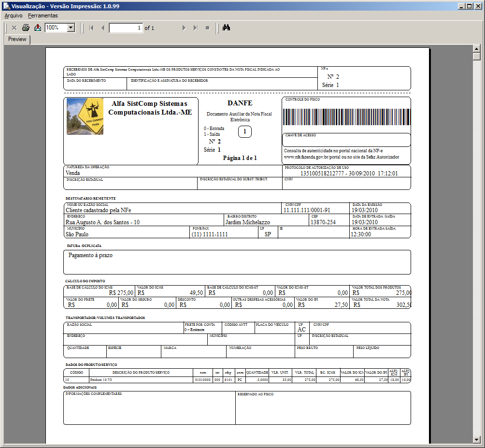This screenshot has height=448, width=485.
Task: Click the '0 – Emitente' frete text
Action: point(195,330)
